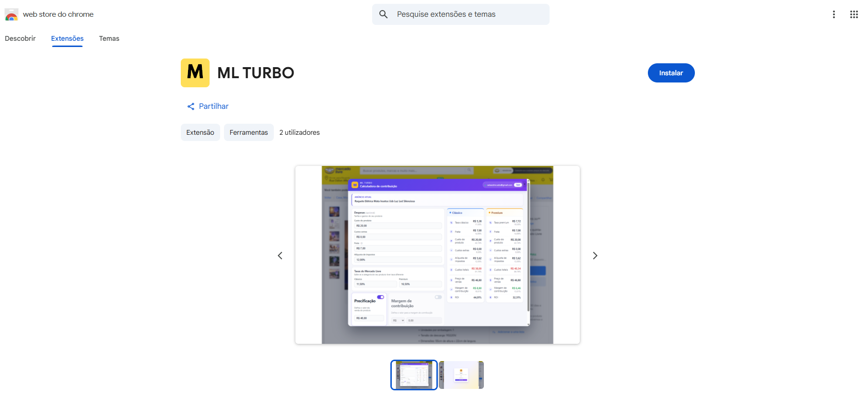The image size is (868, 410).
Task: Show the next screenshot with right arrow
Action: [x=595, y=256]
